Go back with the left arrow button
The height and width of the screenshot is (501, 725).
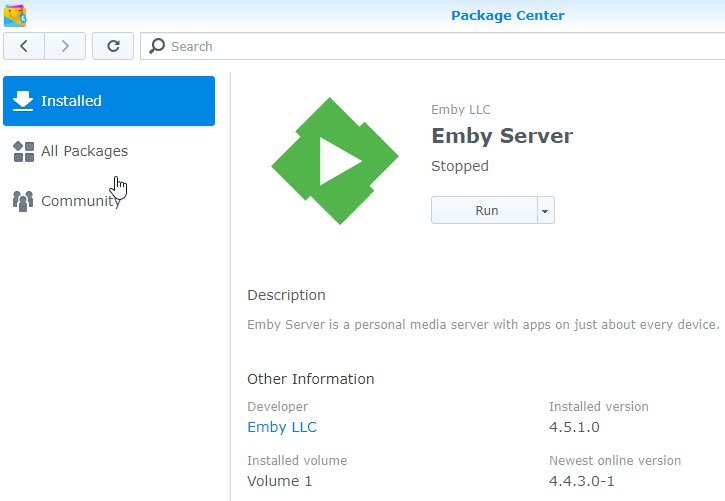point(24,46)
